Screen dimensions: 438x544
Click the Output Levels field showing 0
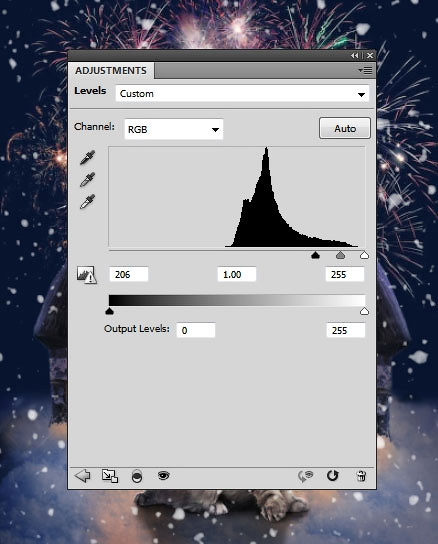(196, 330)
